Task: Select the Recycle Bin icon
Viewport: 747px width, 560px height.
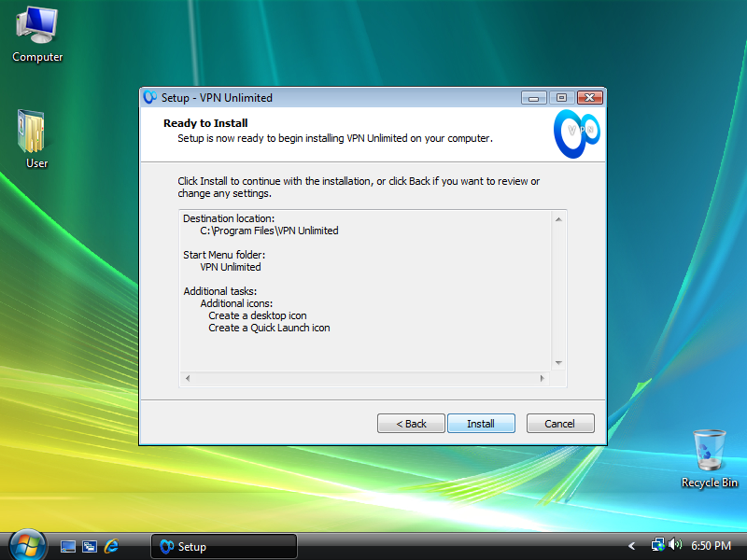Action: pos(710,459)
